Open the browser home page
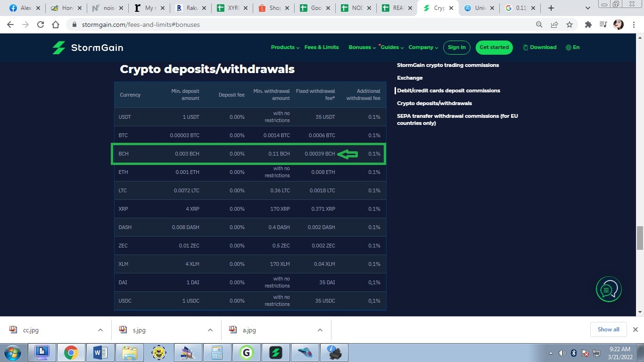This screenshot has width=644, height=362. pyautogui.click(x=56, y=25)
